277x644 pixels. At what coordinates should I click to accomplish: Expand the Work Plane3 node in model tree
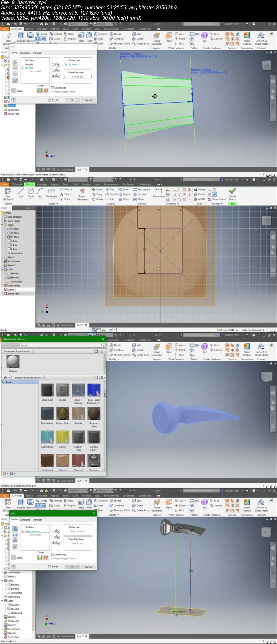click(2, 629)
